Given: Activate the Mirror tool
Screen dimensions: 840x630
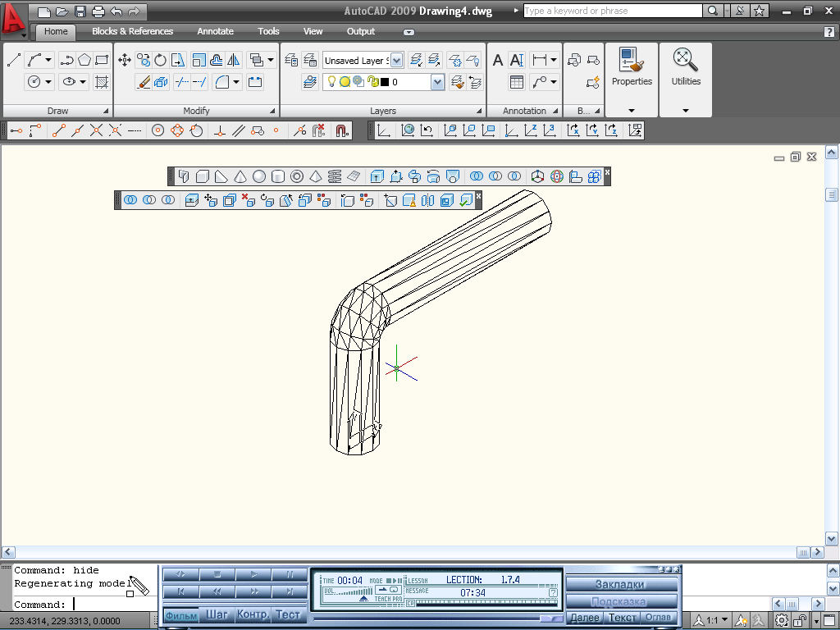Looking at the screenshot, I should [x=234, y=59].
